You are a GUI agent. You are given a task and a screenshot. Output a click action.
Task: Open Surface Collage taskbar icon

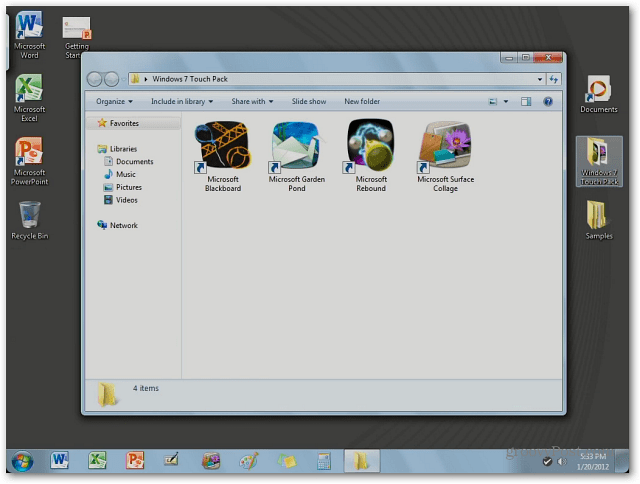click(x=211, y=461)
